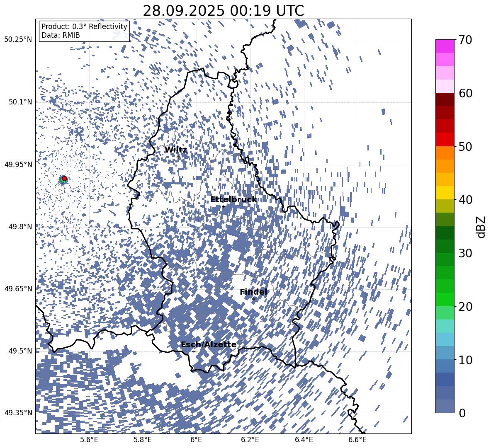This screenshot has height=448, width=491.
Task: Click the Wiltz city label
Action: click(176, 150)
